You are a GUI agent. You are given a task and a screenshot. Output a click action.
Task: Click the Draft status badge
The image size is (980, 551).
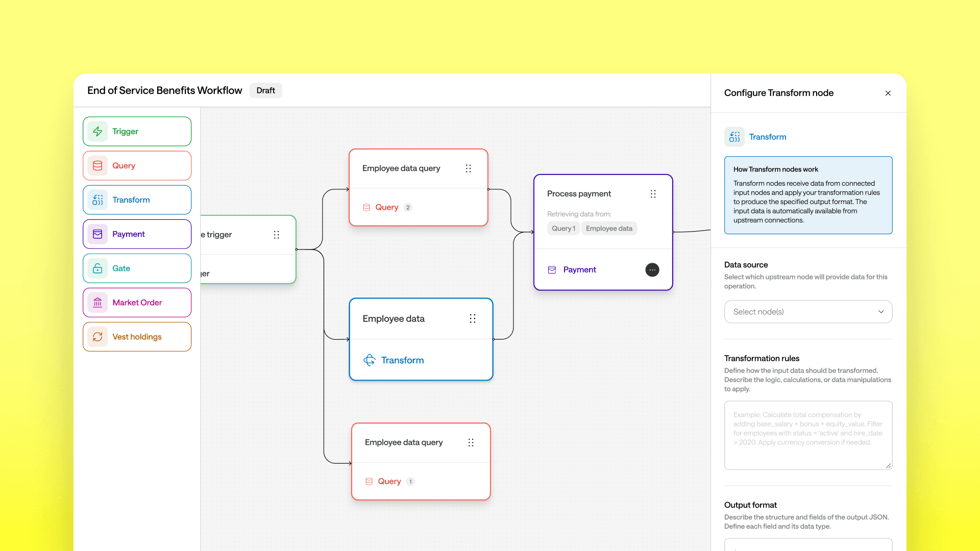(265, 90)
